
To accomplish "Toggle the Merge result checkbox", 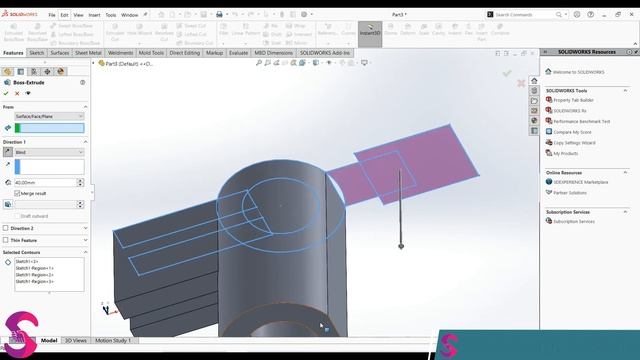I will [x=17, y=193].
